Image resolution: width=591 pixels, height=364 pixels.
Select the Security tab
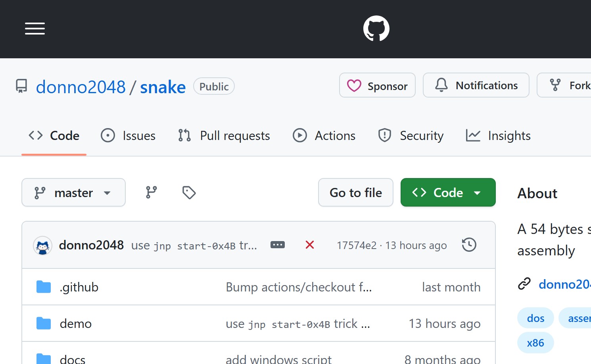coord(411,136)
